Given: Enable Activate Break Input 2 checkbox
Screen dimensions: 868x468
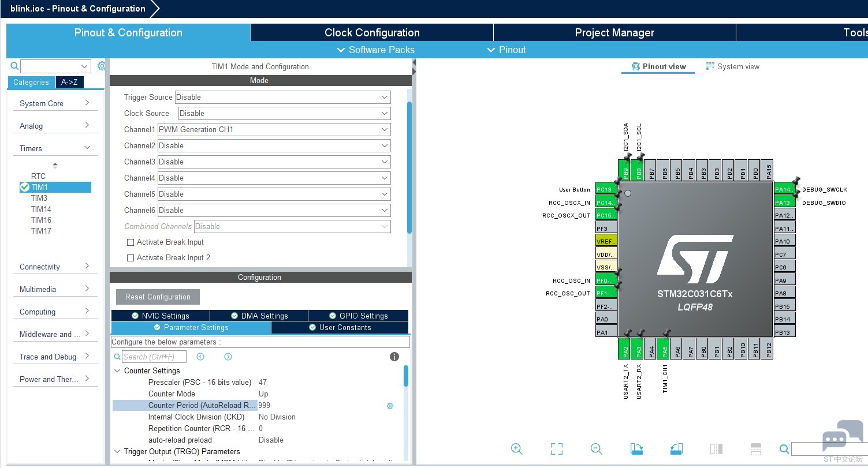Looking at the screenshot, I should pyautogui.click(x=131, y=258).
